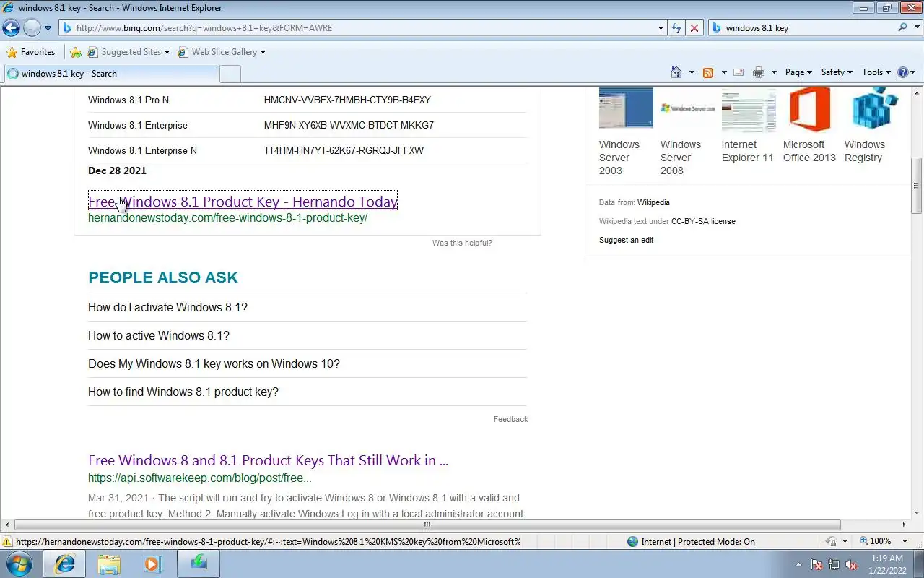Viewport: 924px width, 578px height.
Task: Click the CC-BY-SA license link
Action: pyautogui.click(x=703, y=221)
